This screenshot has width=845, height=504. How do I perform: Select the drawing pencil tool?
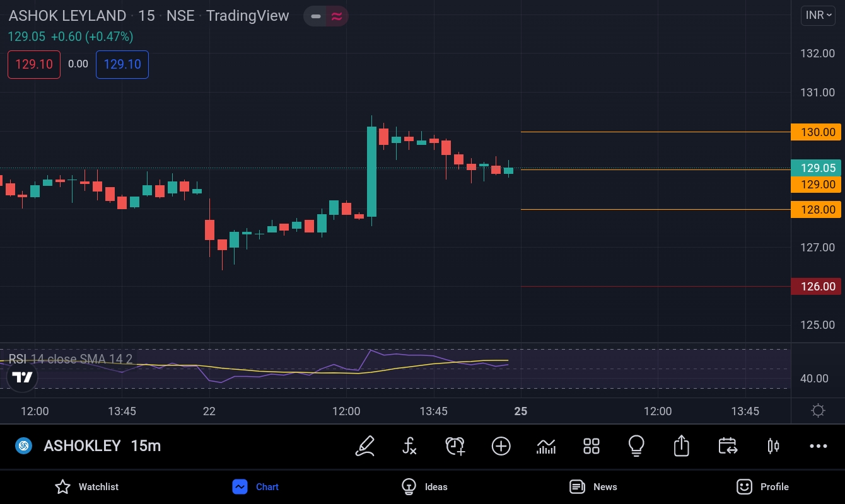365,446
